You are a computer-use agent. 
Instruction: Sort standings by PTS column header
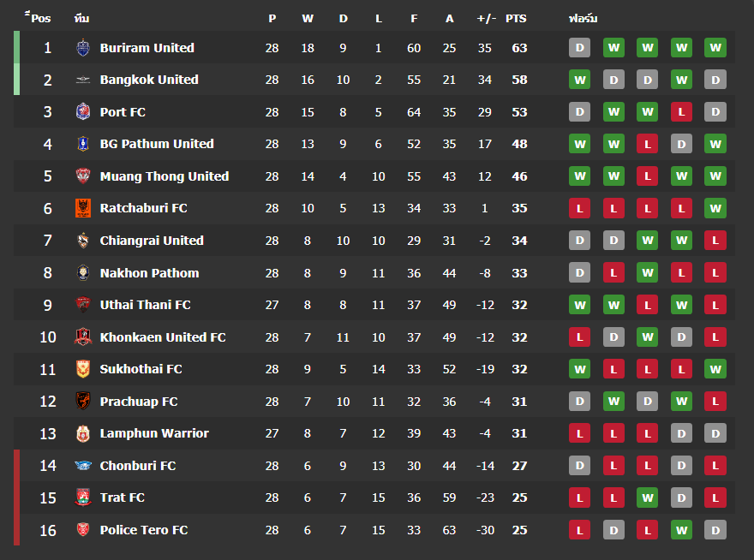(516, 18)
